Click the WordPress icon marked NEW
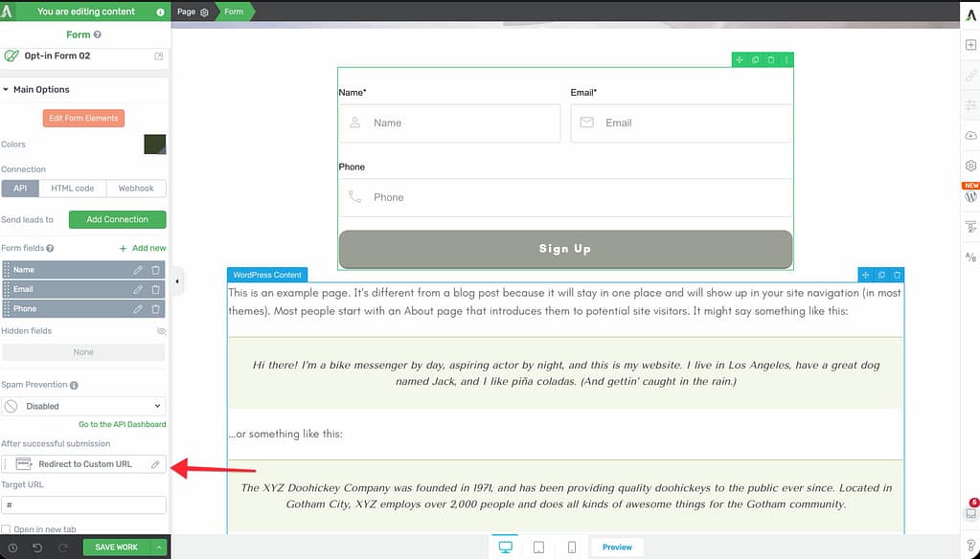This screenshot has height=559, width=980. point(970,196)
